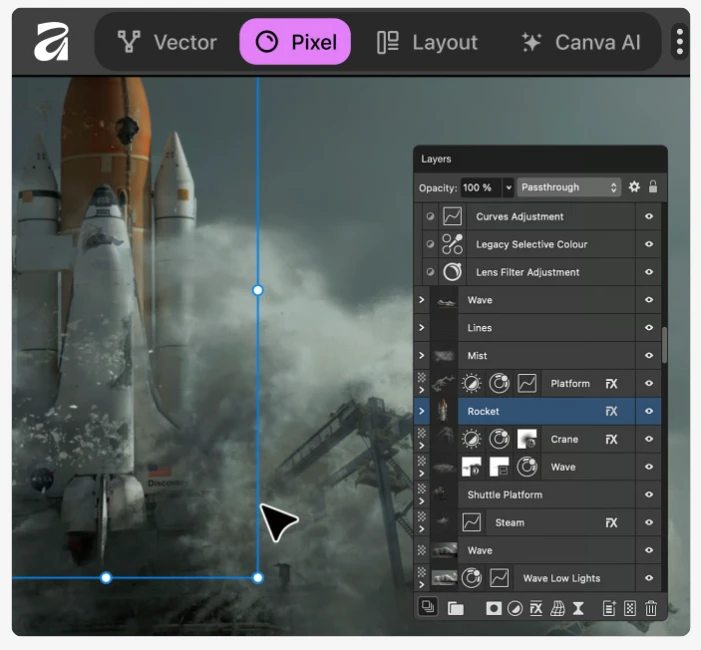Hide the Steam layer
701x650 pixels.
(649, 522)
